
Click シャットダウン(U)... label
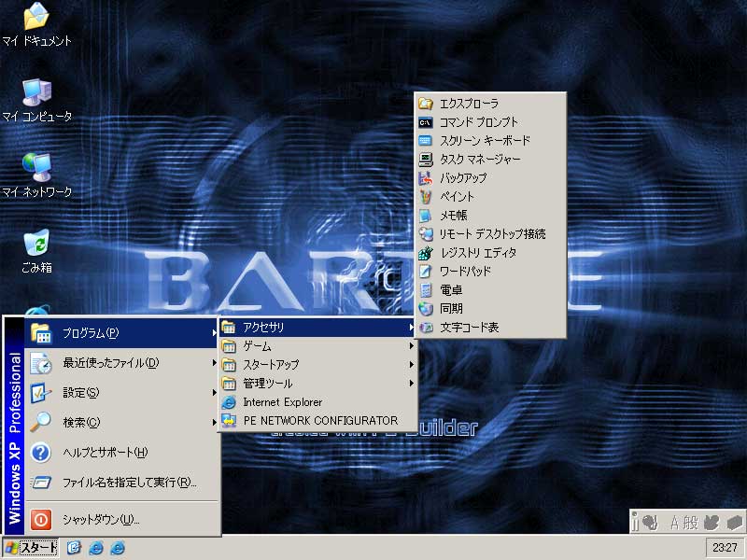coord(101,520)
